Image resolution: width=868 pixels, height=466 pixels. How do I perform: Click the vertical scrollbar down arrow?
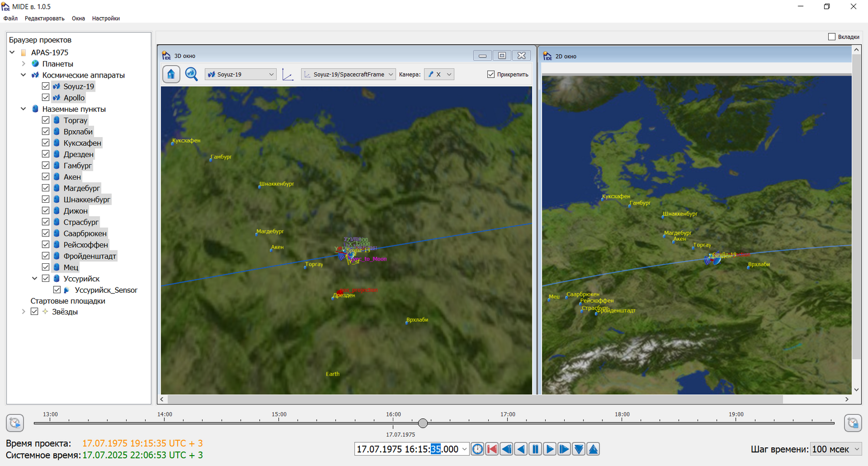[857, 390]
